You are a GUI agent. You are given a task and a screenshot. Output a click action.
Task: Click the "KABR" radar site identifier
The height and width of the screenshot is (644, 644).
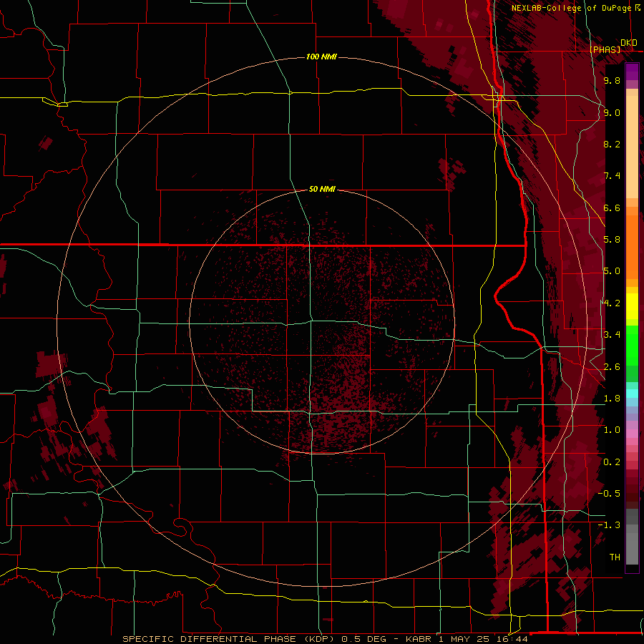point(419,639)
